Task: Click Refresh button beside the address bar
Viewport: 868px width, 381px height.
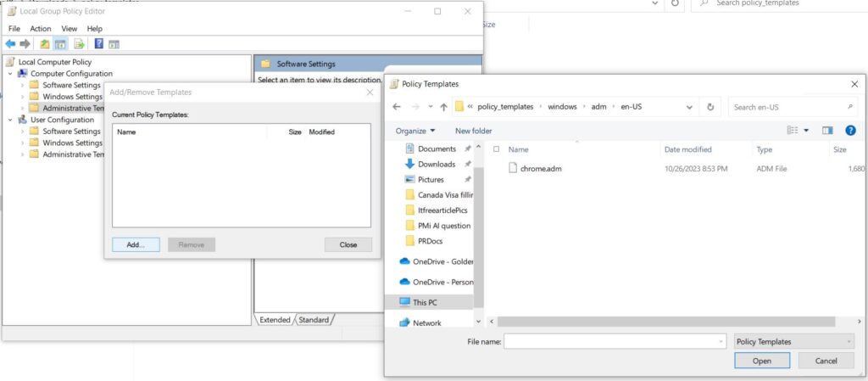Action: click(x=710, y=107)
